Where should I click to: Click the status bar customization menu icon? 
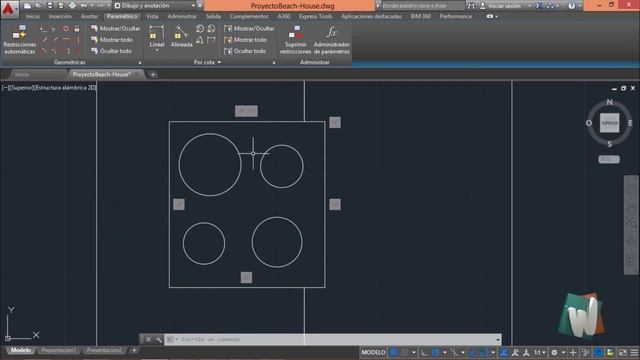coord(634,352)
